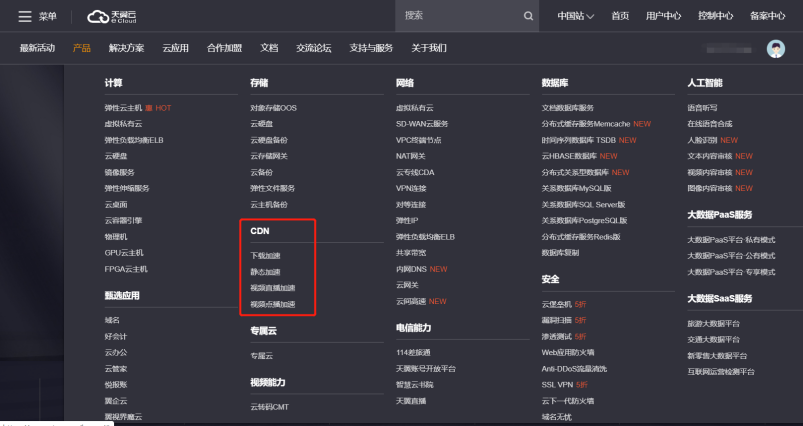This screenshot has width=803, height=426.
Task: Expand the 中国站 region dropdown
Action: click(576, 16)
